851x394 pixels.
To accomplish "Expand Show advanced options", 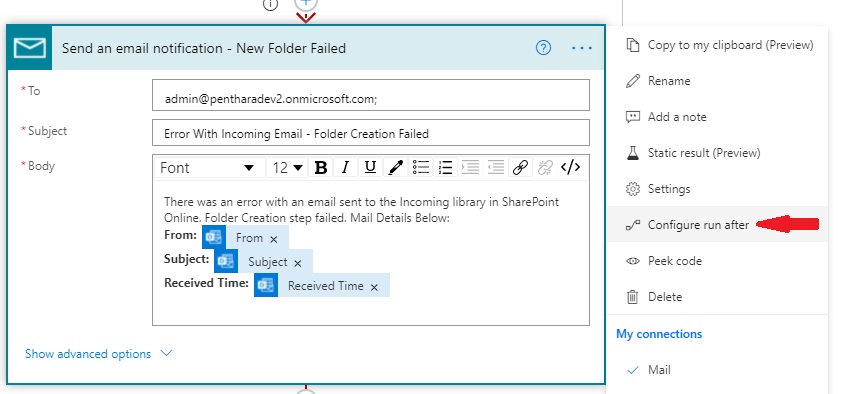I will (x=99, y=354).
